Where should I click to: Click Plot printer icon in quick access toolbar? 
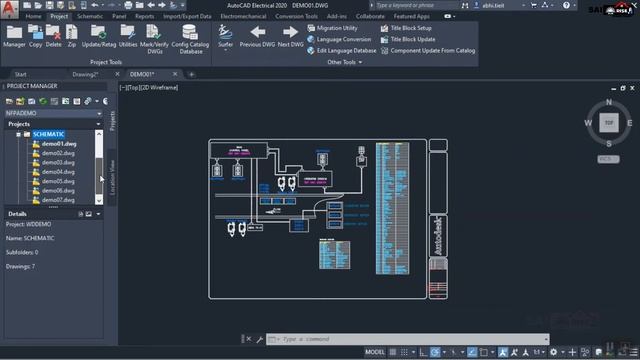[x=128, y=5]
